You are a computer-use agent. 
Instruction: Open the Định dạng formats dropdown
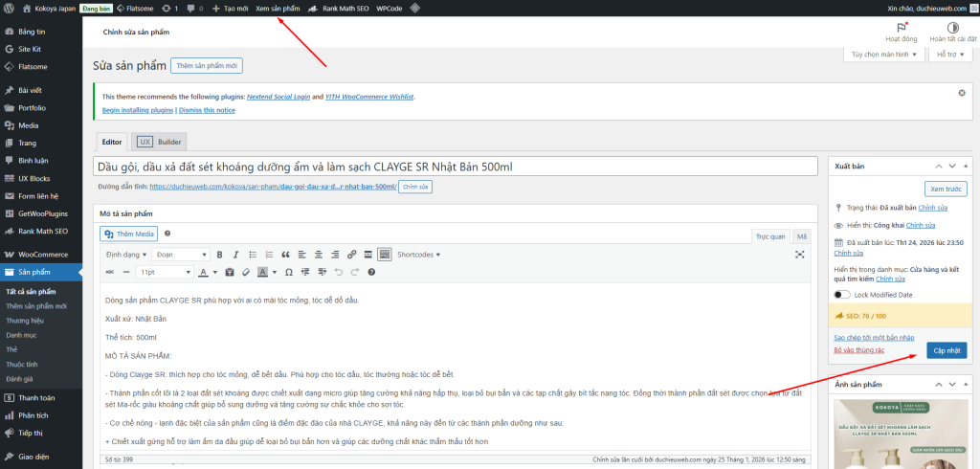[x=126, y=255]
